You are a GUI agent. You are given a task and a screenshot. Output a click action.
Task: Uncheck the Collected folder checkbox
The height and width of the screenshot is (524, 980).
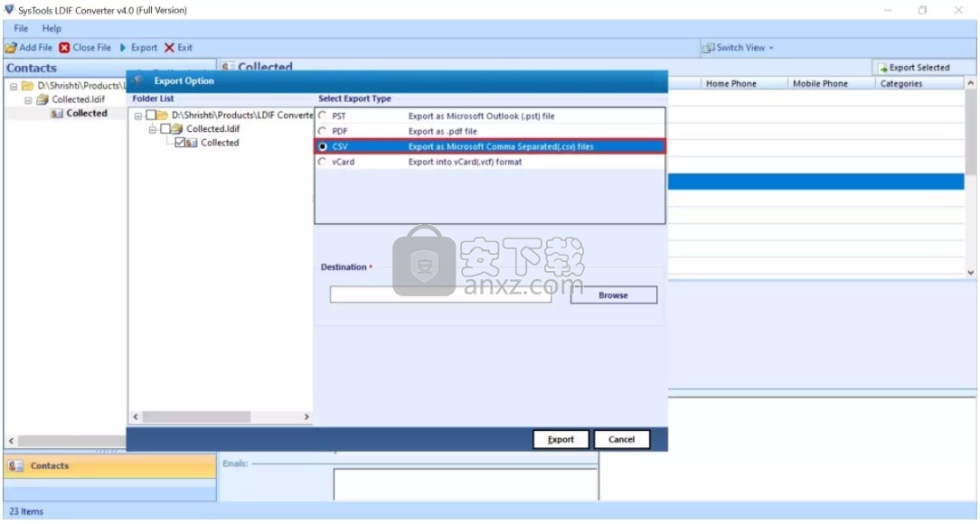[x=180, y=143]
